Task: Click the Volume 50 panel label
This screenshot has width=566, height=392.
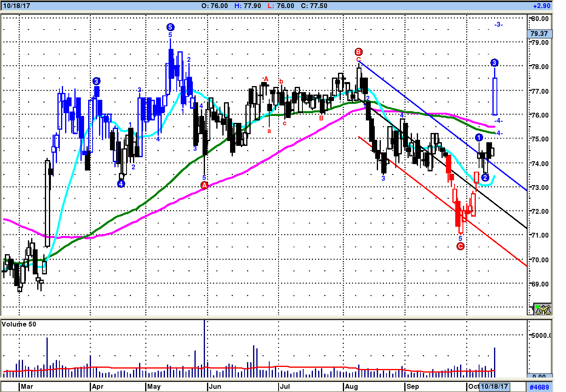Action: [19, 324]
